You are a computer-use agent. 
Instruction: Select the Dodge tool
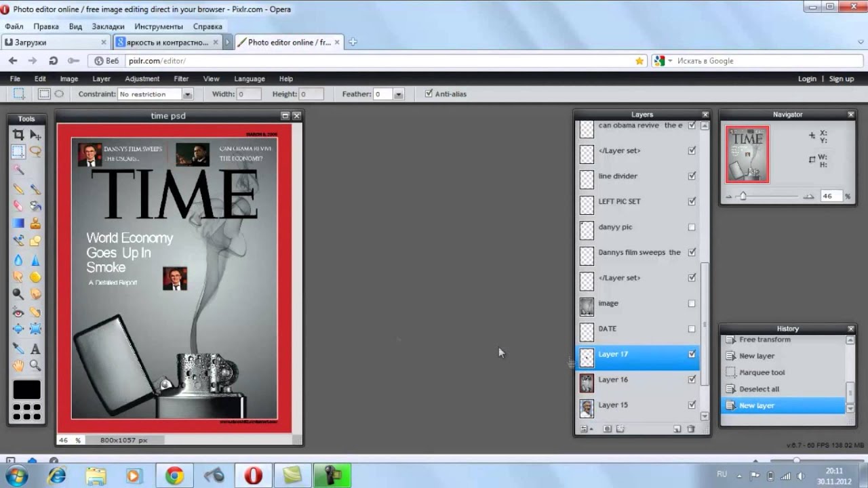pyautogui.click(x=18, y=294)
